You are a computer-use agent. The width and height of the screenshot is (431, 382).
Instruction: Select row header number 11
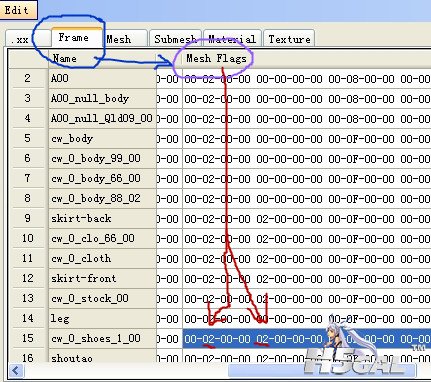click(x=28, y=258)
